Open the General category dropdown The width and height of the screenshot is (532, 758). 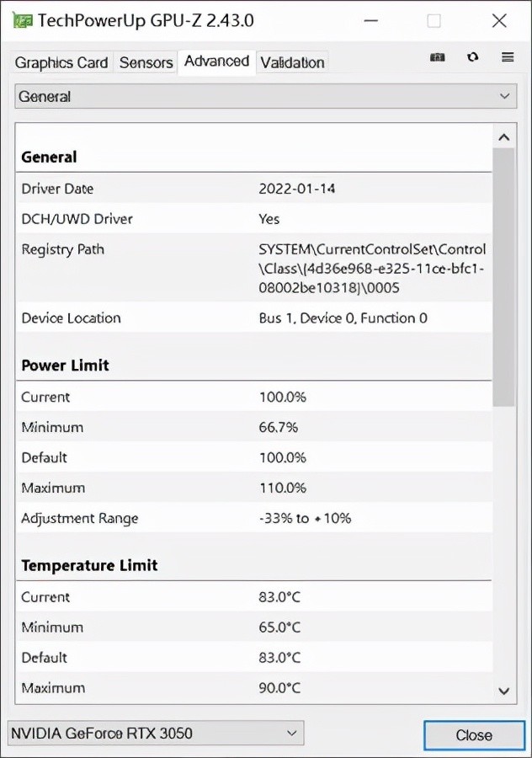pos(264,96)
